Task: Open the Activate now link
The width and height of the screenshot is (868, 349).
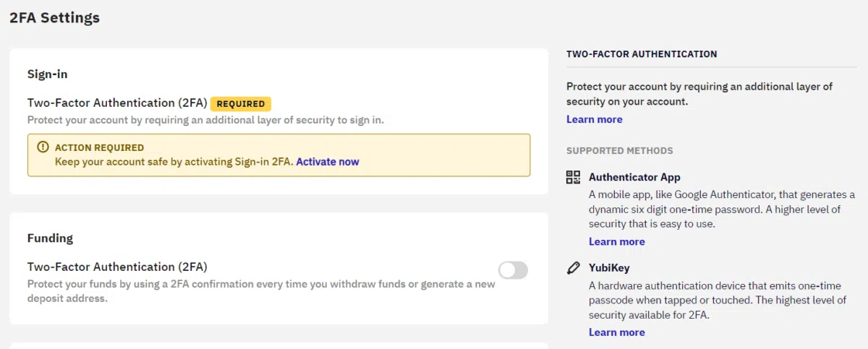Action: pos(328,162)
